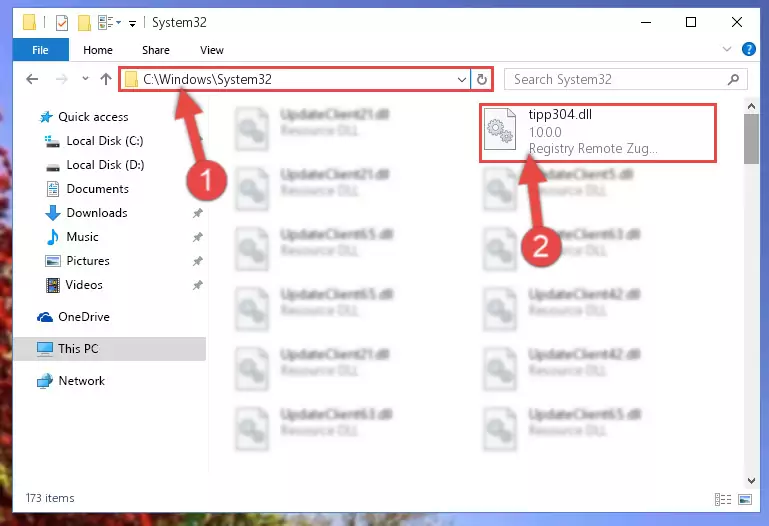Click the Registry Remote Zug description text

[593, 149]
